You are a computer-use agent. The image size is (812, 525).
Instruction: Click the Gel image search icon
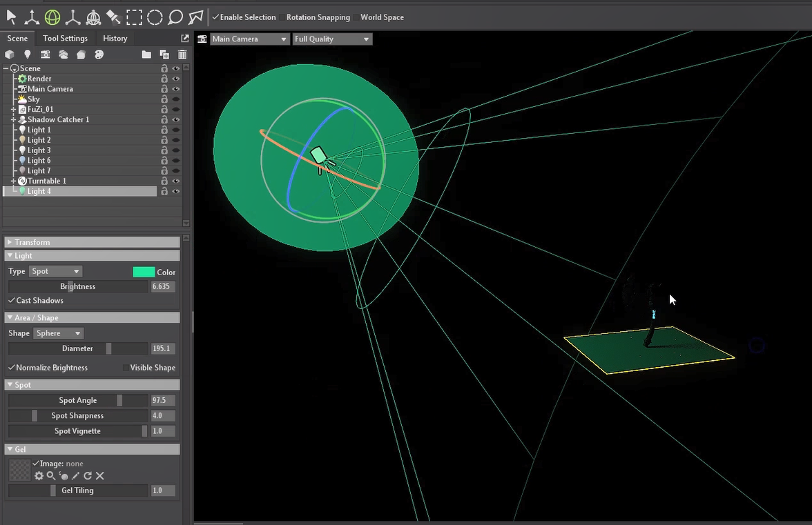[51, 476]
